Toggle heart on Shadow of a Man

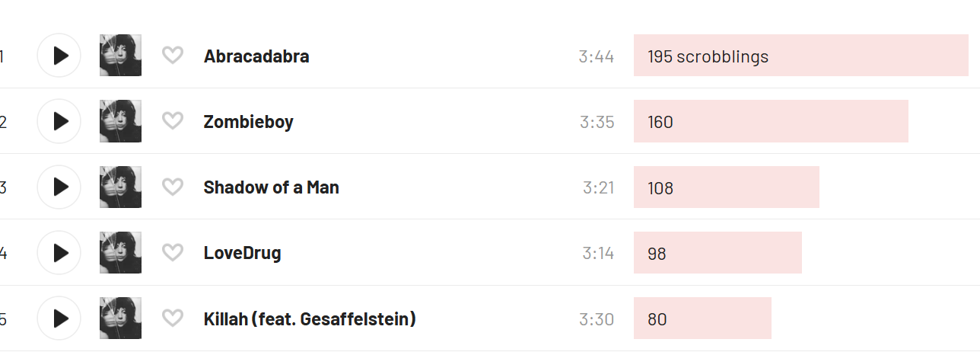pos(173,187)
